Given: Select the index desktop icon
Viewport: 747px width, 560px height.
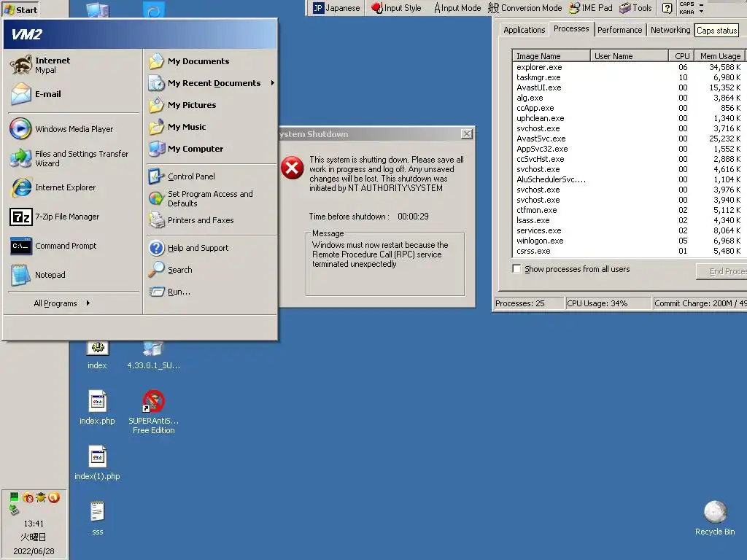Looking at the screenshot, I should click(97, 355).
